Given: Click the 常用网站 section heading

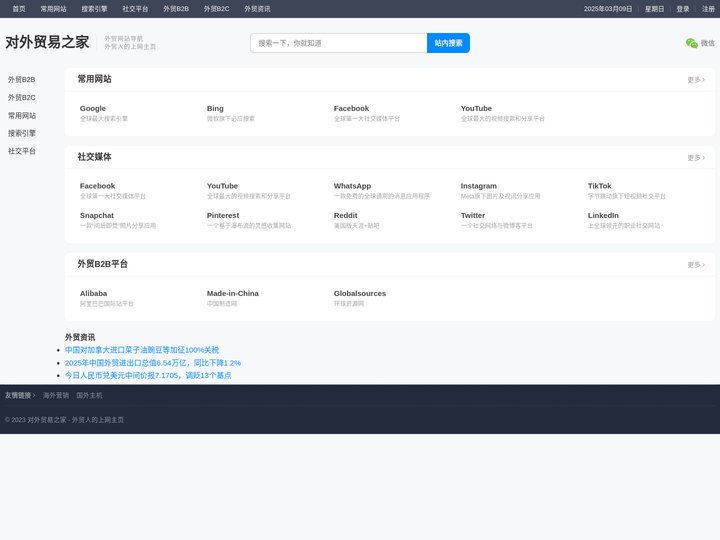Looking at the screenshot, I should [94, 79].
